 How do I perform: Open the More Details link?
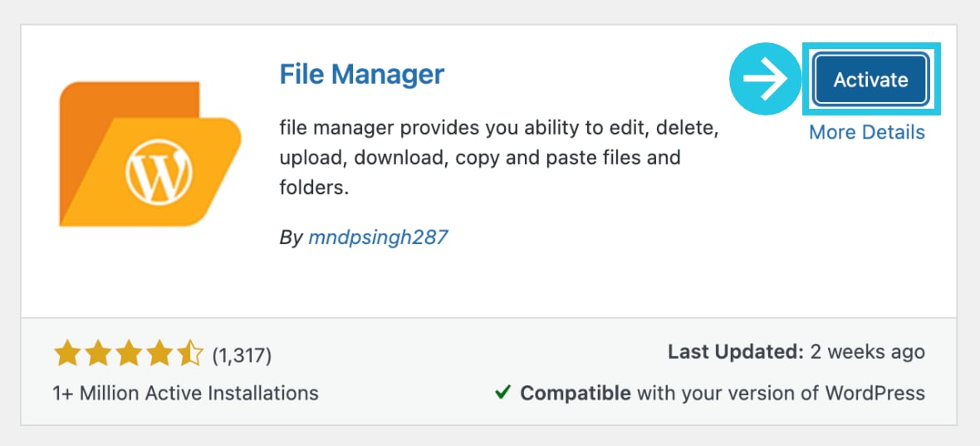coord(867,132)
